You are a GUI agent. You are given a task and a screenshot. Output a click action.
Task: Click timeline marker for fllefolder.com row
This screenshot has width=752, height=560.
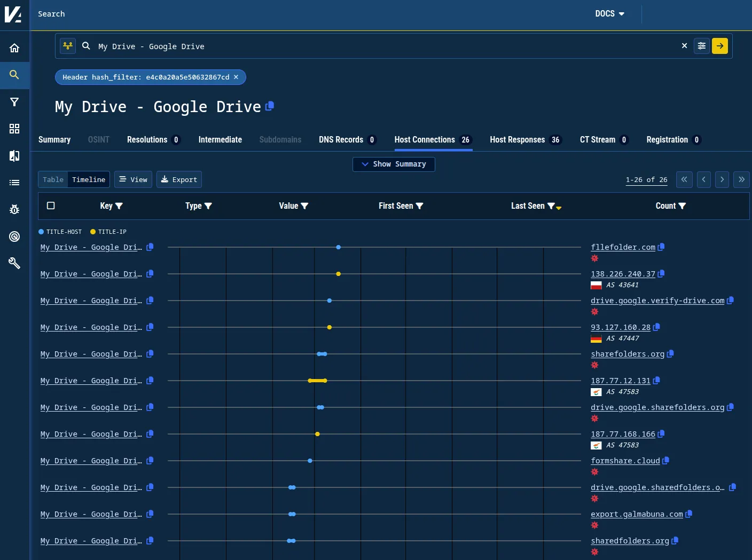tap(338, 247)
